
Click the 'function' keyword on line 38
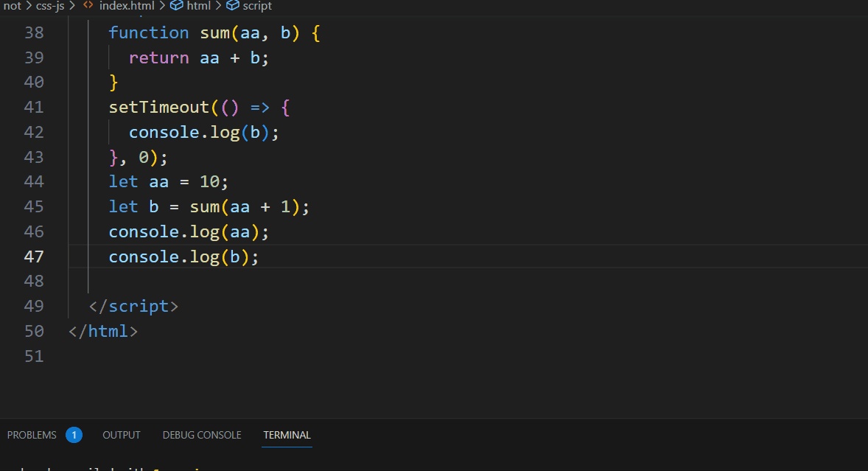click(148, 32)
